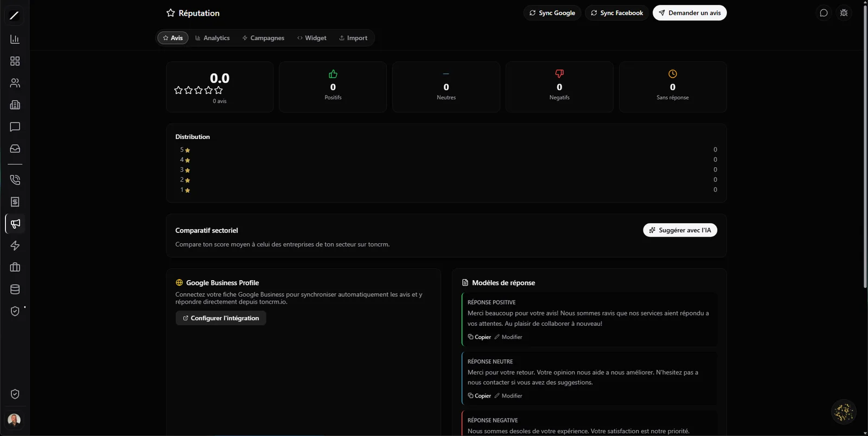
Task: Click the Neutres count card
Action: tap(446, 87)
